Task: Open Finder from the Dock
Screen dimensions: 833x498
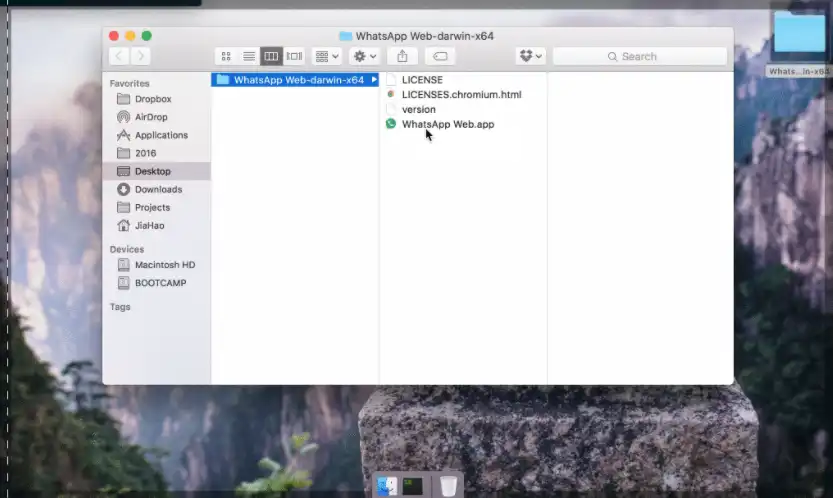Action: coord(387,486)
